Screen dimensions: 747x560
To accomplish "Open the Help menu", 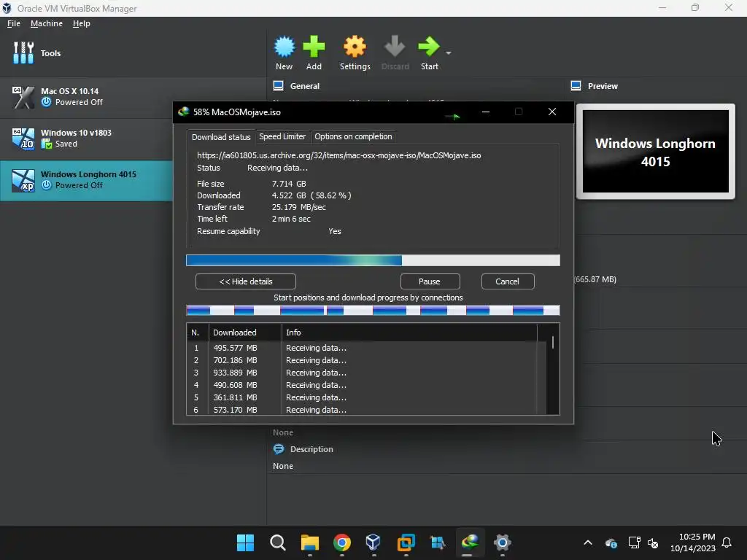I will (x=82, y=23).
